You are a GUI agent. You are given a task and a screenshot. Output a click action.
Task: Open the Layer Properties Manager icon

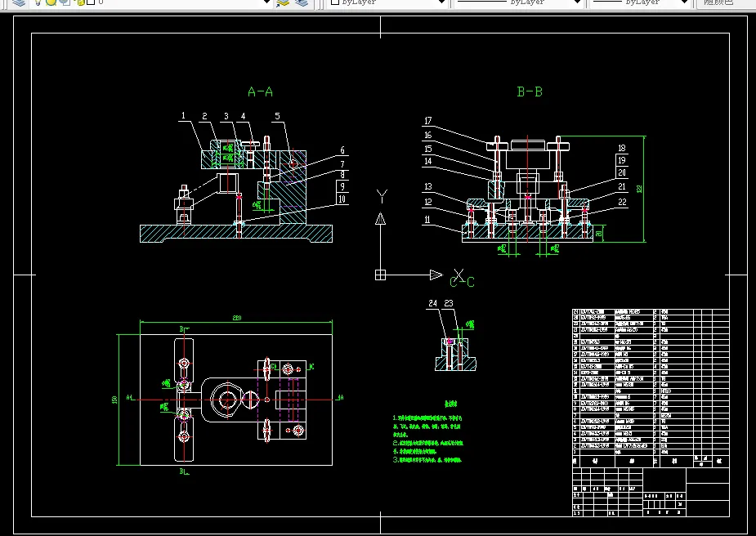(19, 2)
